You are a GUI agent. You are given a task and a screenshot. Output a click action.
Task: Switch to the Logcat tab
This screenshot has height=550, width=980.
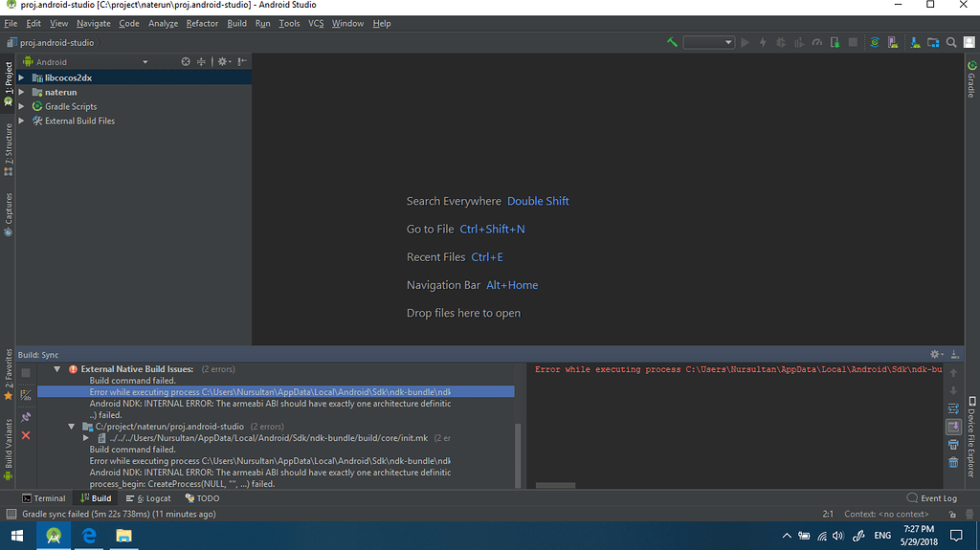pos(148,498)
